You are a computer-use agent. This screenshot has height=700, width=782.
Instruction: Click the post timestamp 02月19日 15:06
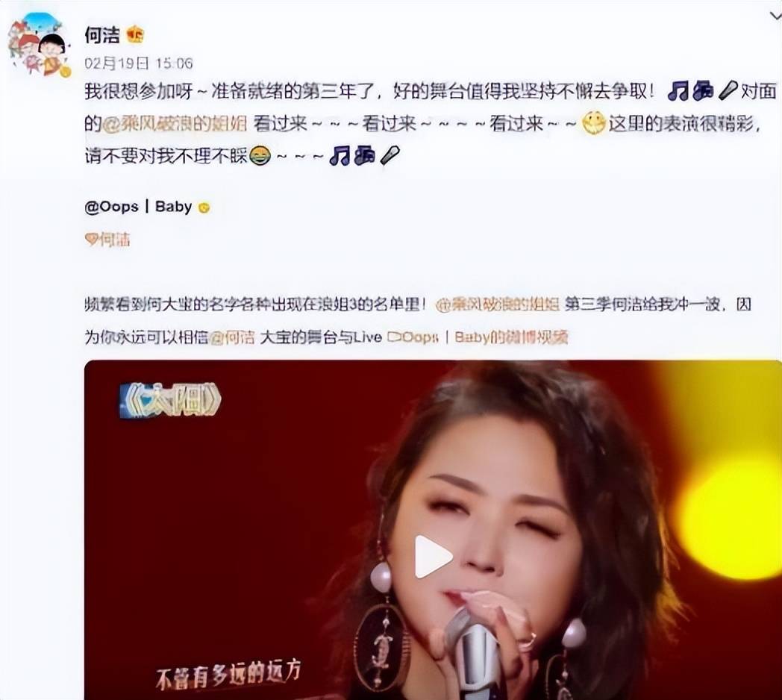pos(138,63)
